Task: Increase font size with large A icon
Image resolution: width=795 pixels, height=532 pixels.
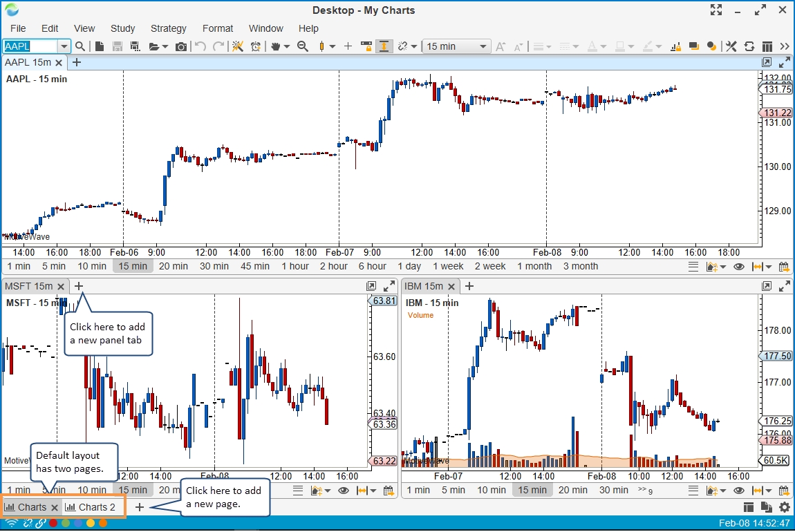Action: [501, 46]
